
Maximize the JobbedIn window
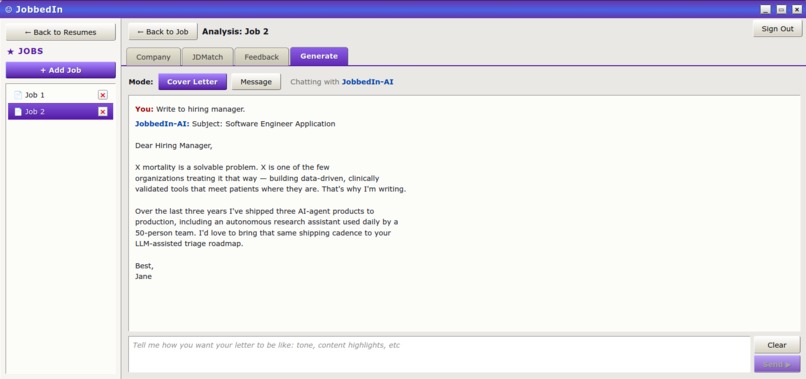781,9
